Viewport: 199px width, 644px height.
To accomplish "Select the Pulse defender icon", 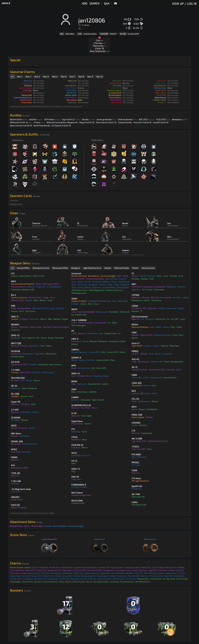I will (x=134, y=147).
